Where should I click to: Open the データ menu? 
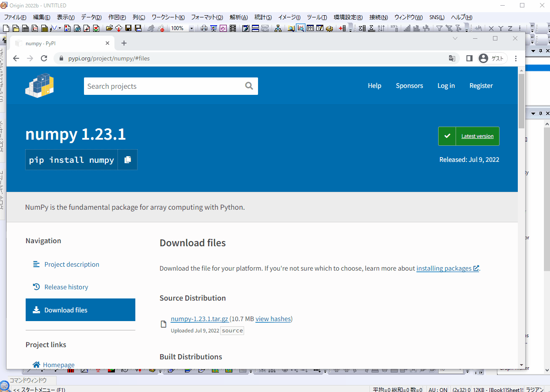91,17
